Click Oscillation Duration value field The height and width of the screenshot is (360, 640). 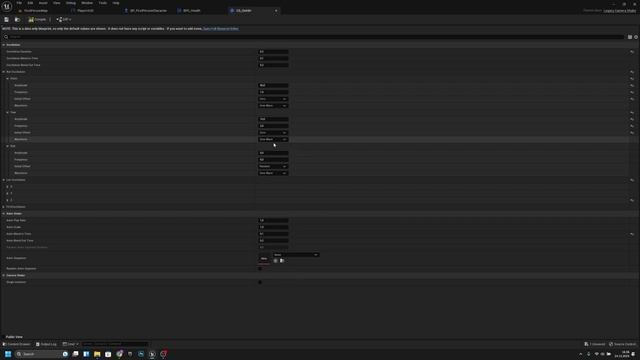(273, 52)
